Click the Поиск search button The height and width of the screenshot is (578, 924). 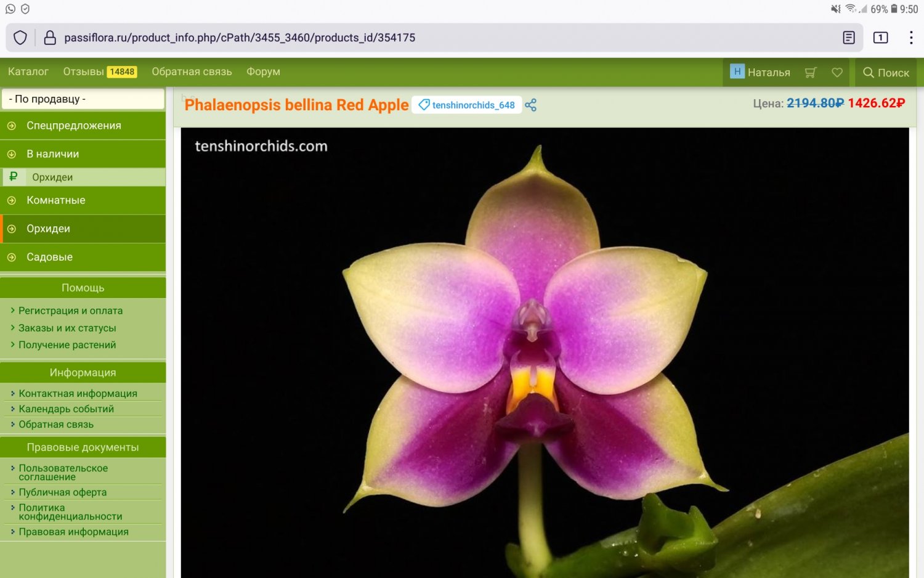[886, 73]
